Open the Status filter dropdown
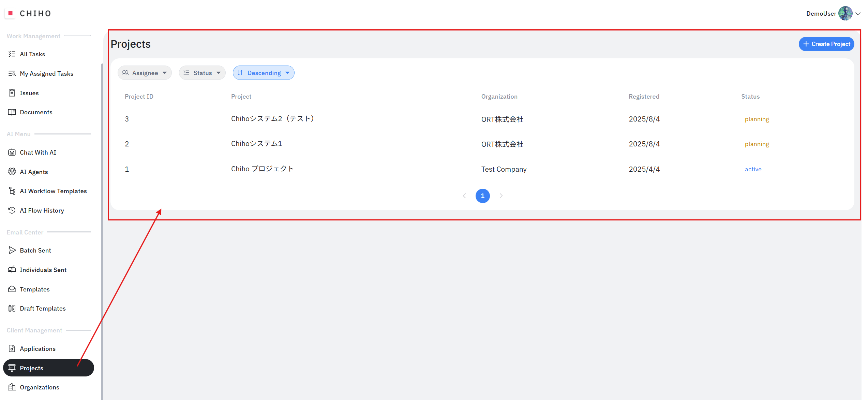Screen dimensions: 868x400 point(202,73)
